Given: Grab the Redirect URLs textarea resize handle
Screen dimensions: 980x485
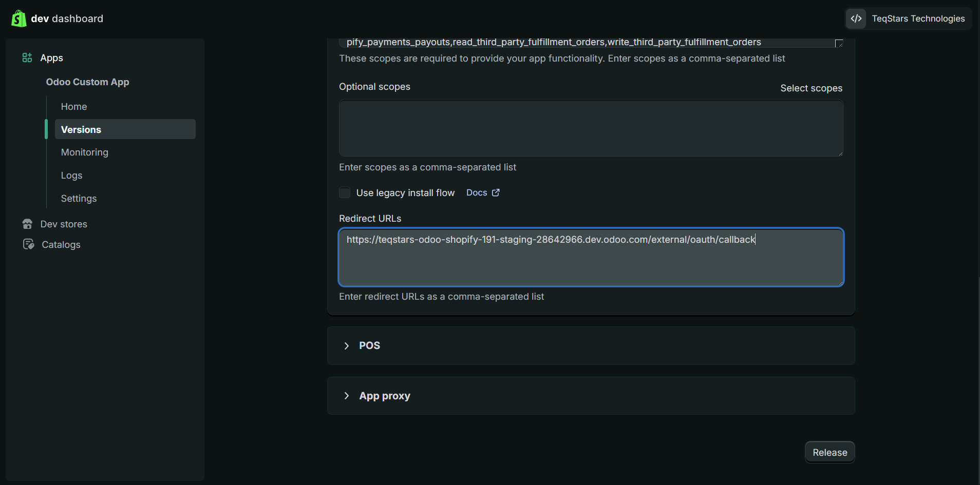Looking at the screenshot, I should (840, 283).
